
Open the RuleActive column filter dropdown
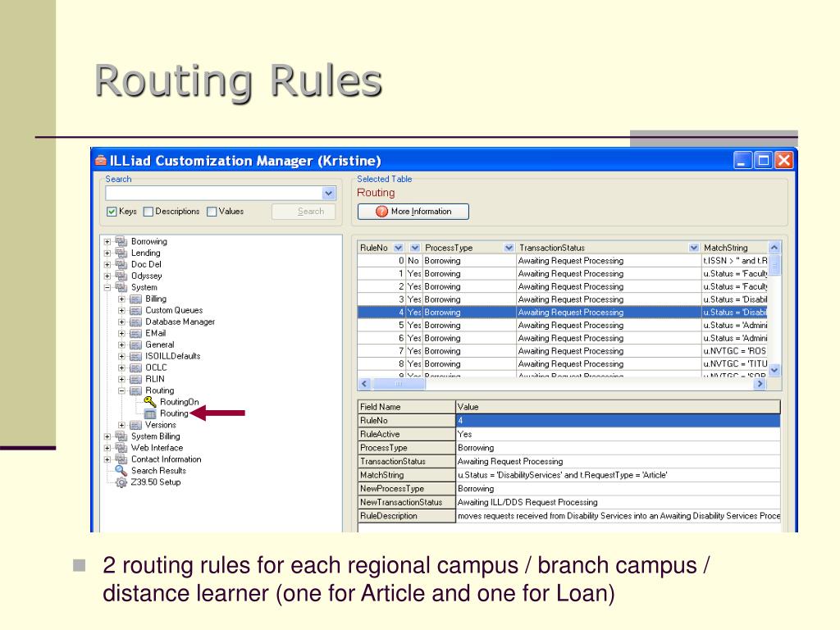[415, 248]
